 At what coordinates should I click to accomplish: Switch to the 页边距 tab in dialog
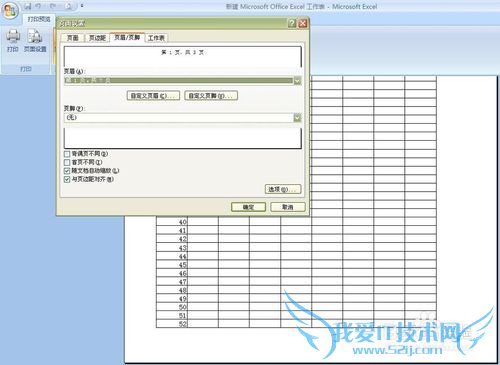pos(97,38)
